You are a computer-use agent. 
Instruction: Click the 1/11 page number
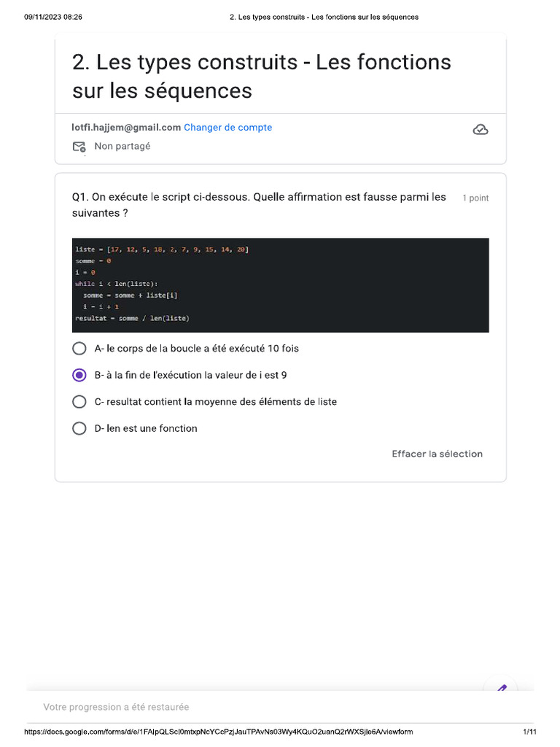[529, 732]
